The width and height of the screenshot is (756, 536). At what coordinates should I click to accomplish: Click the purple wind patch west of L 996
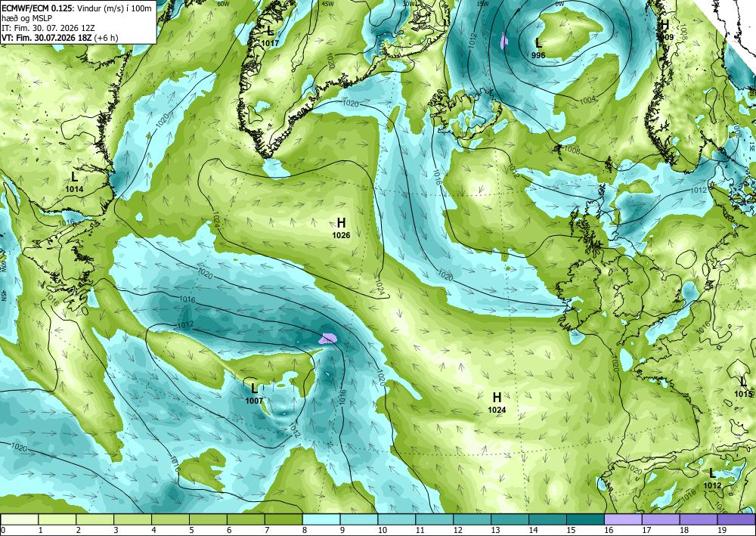[504, 41]
